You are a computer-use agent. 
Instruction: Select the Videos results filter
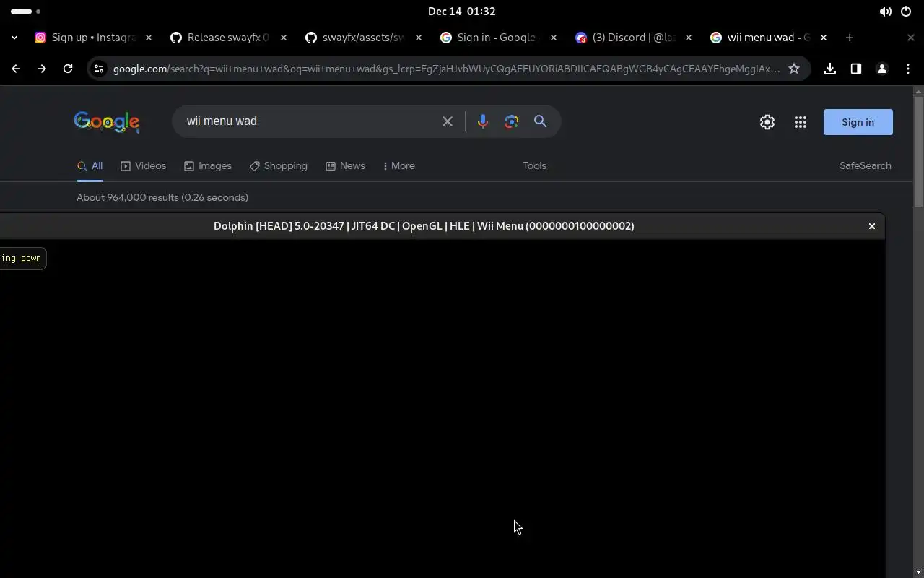tap(144, 165)
